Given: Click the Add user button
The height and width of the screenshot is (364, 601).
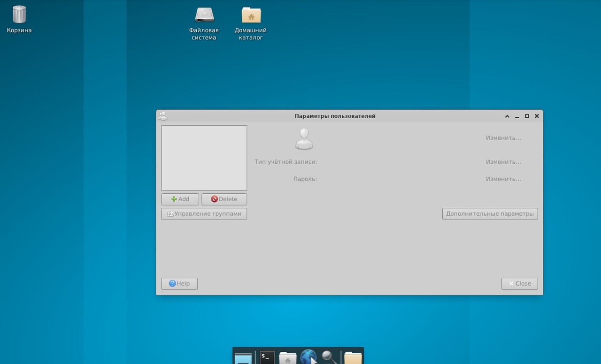Looking at the screenshot, I should [180, 199].
